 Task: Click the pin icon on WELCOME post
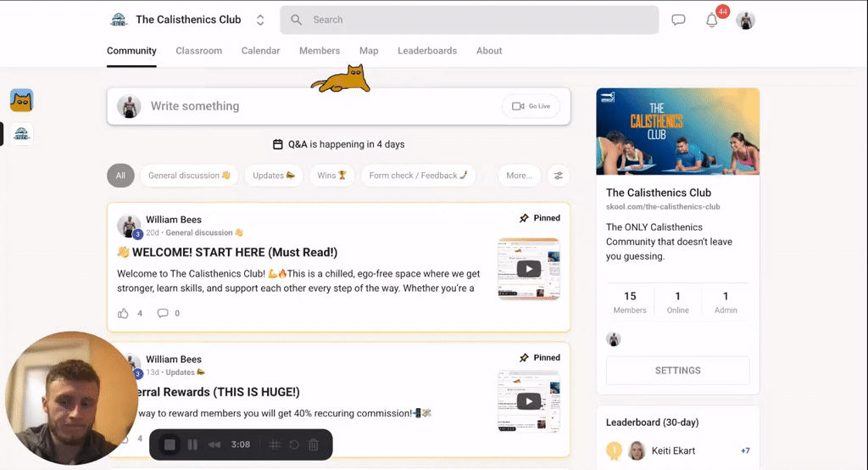[x=524, y=218]
